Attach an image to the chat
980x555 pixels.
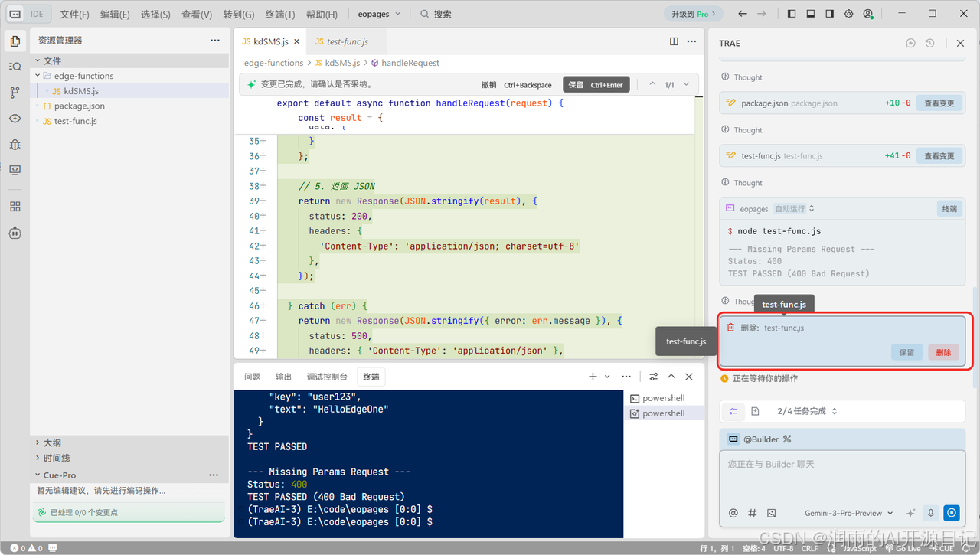(772, 513)
